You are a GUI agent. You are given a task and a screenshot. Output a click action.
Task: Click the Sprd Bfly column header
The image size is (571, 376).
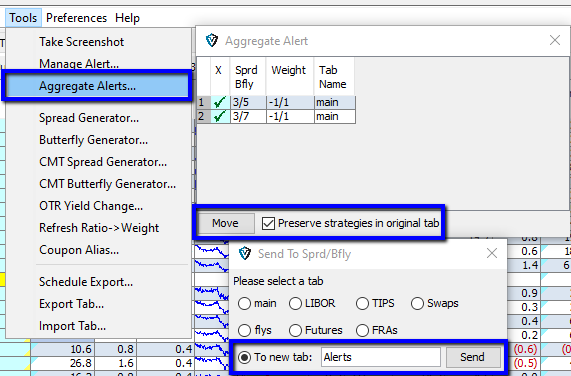click(248, 77)
